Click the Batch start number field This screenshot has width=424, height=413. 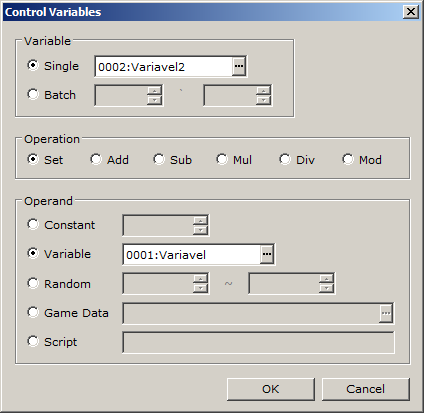coord(122,96)
